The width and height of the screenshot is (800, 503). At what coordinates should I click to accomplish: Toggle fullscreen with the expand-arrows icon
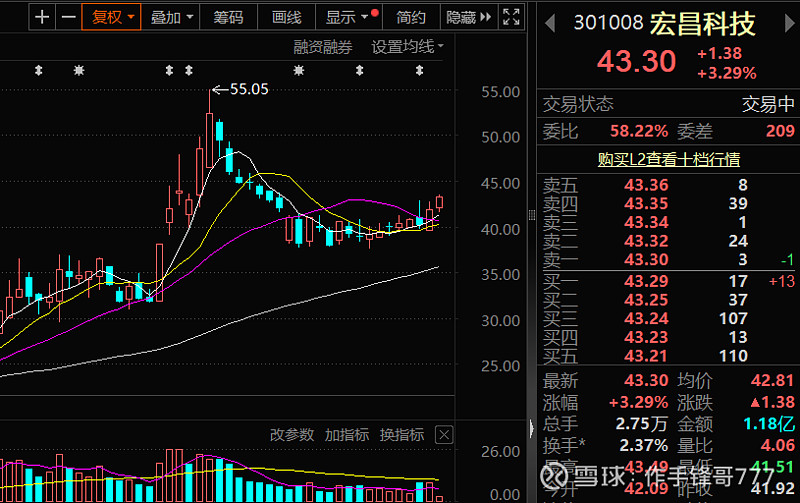[511, 17]
